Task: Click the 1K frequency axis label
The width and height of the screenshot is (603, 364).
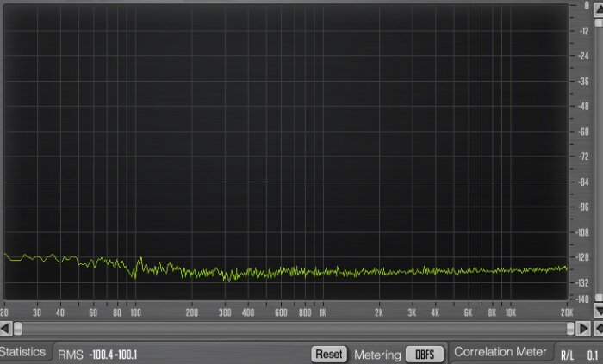Action: pos(323,312)
